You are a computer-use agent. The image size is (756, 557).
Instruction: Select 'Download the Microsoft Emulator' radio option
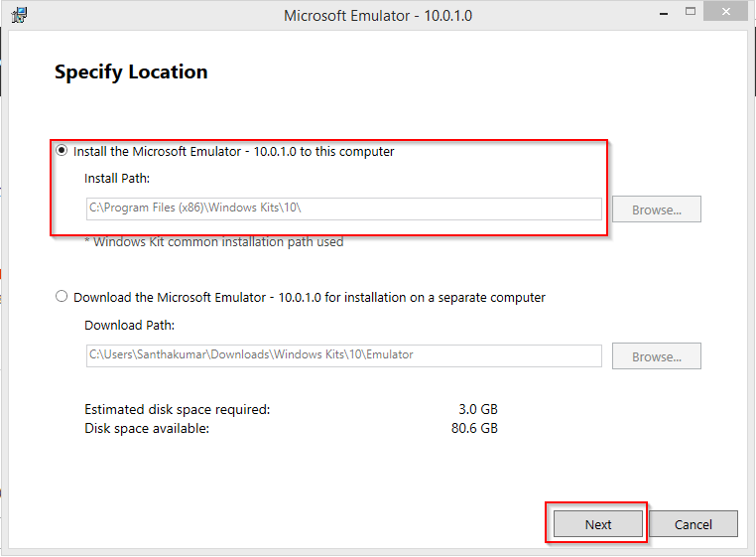[62, 296]
